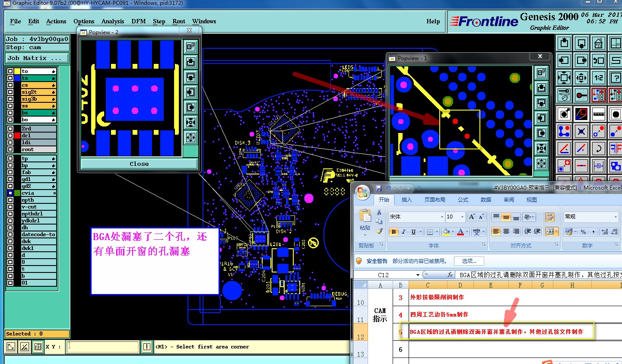622x364 pixels.
Task: Click 选项... button in security warning
Action: pos(469,261)
